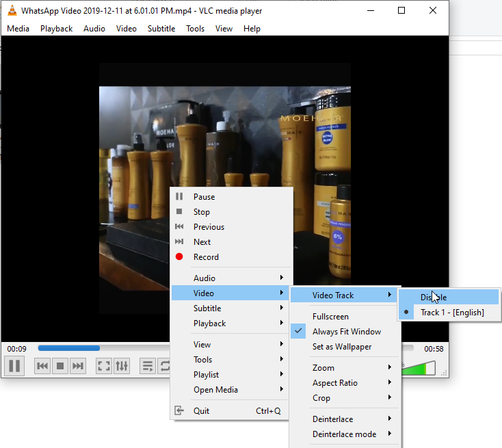Open the Subtitle menu in menu bar
This screenshot has height=448, width=502.
point(161,29)
